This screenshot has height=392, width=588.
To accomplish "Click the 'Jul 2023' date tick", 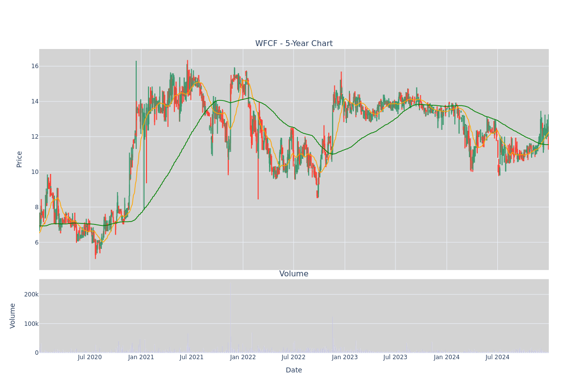I will click(x=395, y=357).
